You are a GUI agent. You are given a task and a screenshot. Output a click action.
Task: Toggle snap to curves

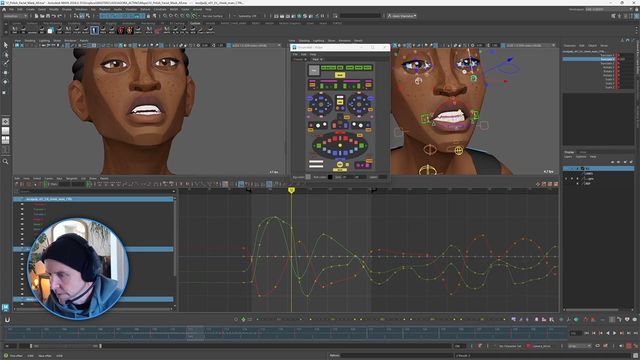pos(171,16)
